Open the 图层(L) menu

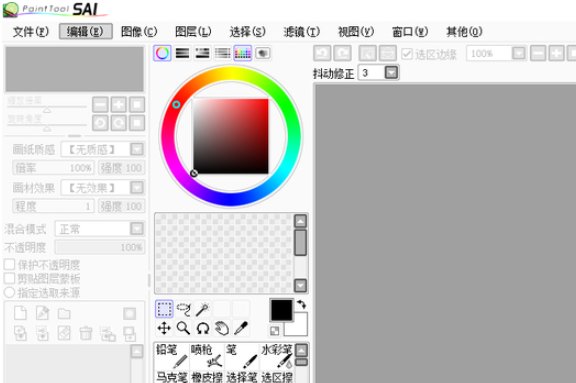pyautogui.click(x=193, y=32)
